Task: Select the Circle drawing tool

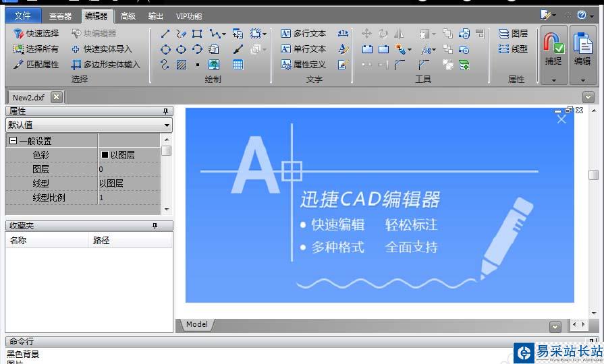Action: click(x=165, y=49)
